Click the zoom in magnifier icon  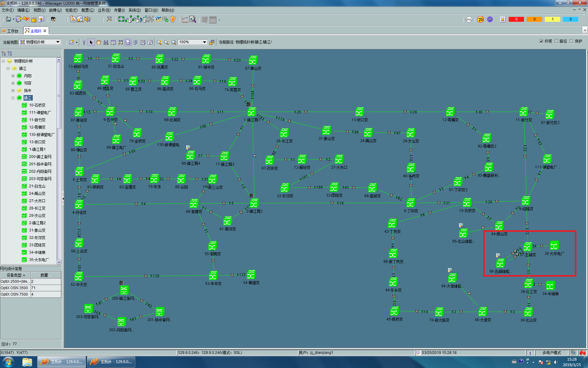(x=159, y=42)
